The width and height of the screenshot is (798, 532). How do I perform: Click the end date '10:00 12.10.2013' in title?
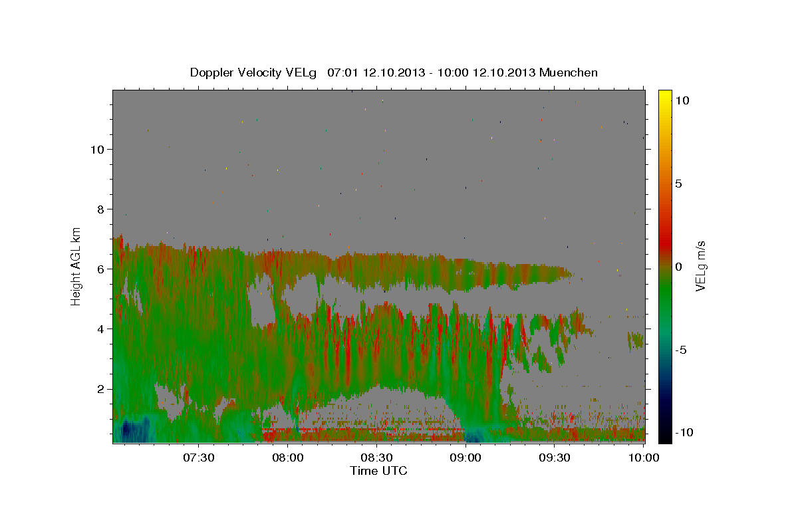[x=486, y=72]
